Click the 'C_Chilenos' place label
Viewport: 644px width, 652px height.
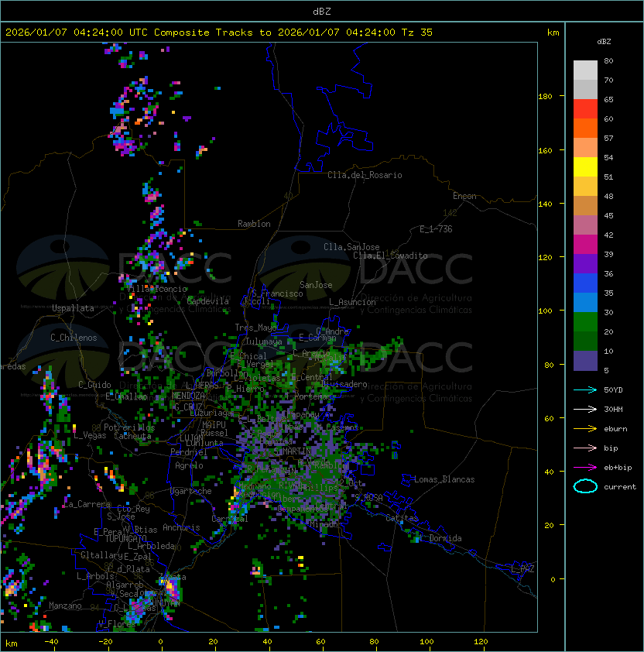[74, 338]
